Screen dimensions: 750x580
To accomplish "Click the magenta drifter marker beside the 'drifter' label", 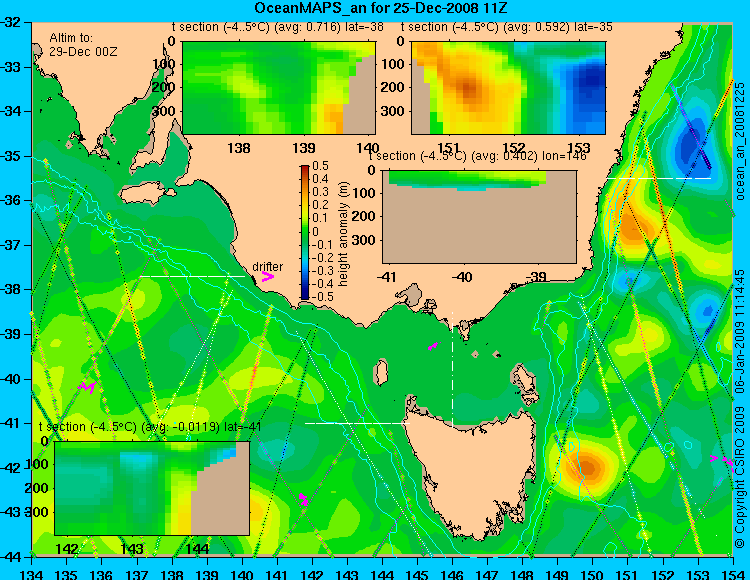I will (x=267, y=276).
